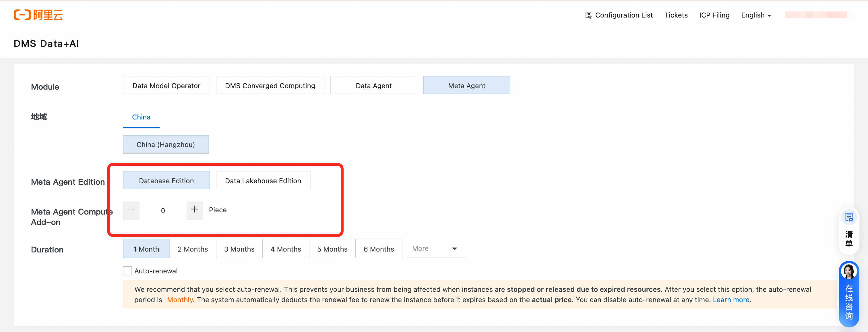Click the minus stepper for Compute Add-on
This screenshot has height=332, width=868.
click(x=131, y=210)
